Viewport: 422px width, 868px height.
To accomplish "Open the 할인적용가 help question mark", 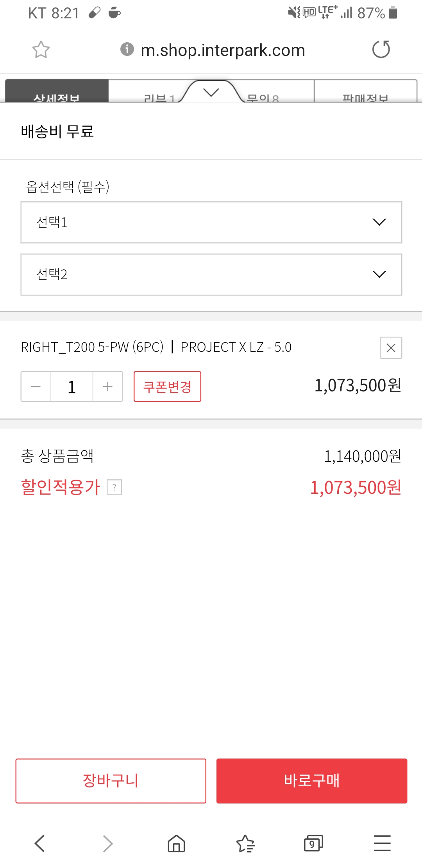I will click(x=114, y=487).
